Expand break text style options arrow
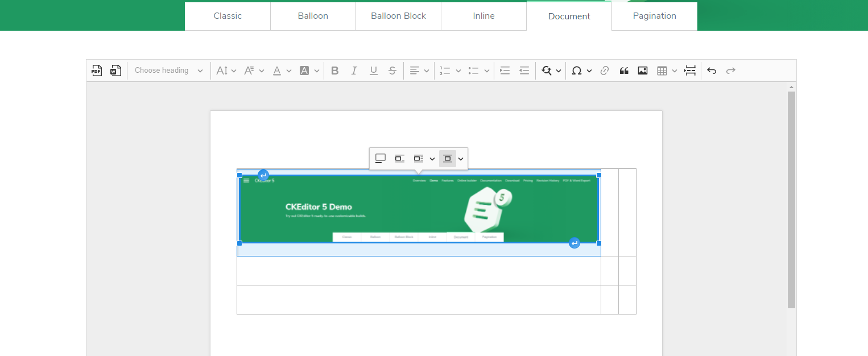Screen dimensions: 868x356 [x=461, y=159]
